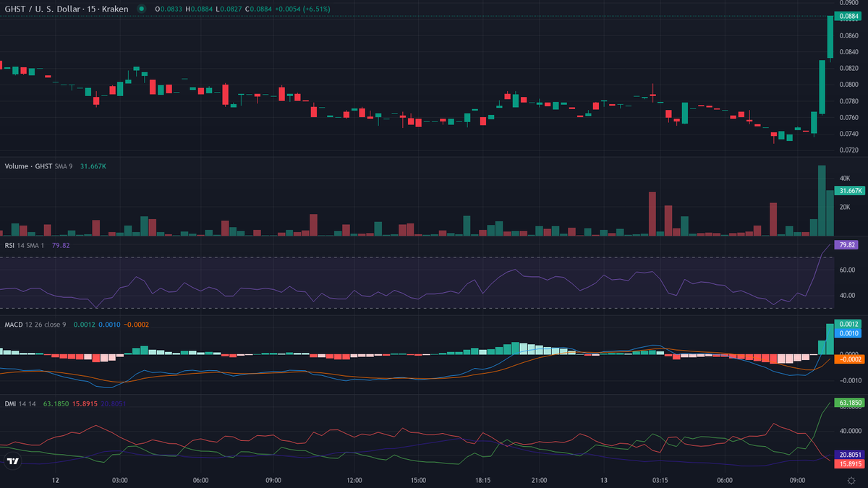Click the blue 20.8051 ADX axis label
This screenshot has height=488, width=868.
[850, 455]
